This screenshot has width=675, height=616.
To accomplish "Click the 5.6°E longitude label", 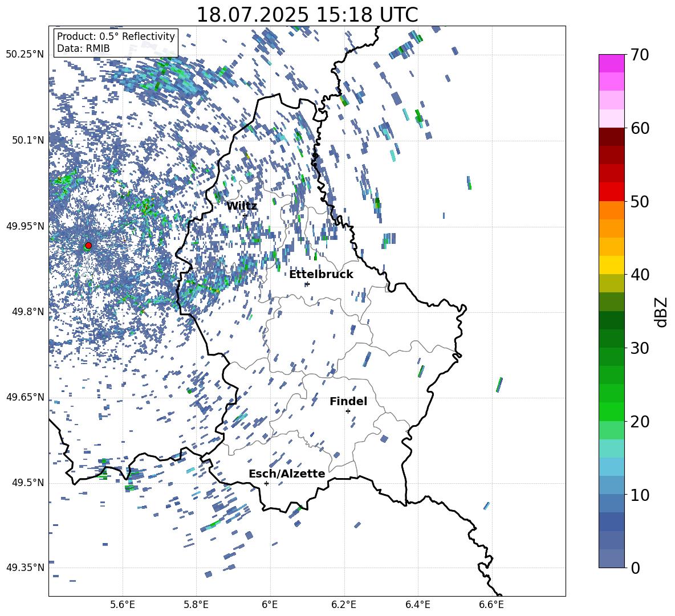I will click(x=123, y=605).
